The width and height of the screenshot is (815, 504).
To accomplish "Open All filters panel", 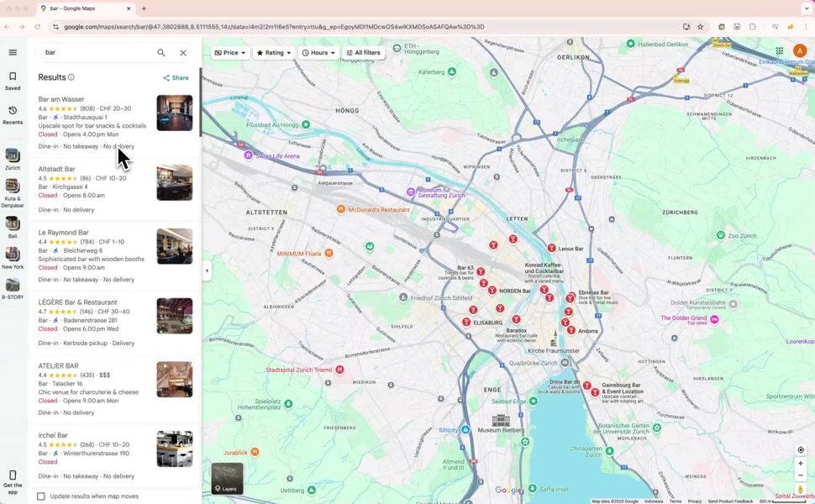I will 363,53.
